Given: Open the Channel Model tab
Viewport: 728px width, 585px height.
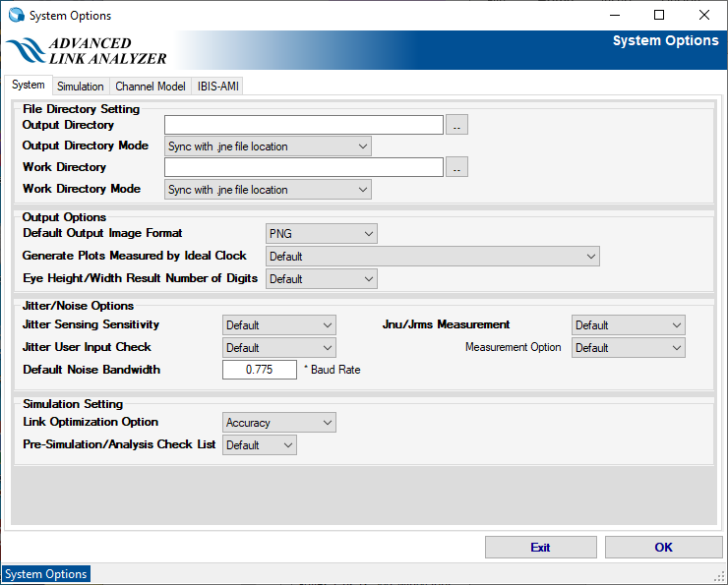Looking at the screenshot, I should point(150,87).
